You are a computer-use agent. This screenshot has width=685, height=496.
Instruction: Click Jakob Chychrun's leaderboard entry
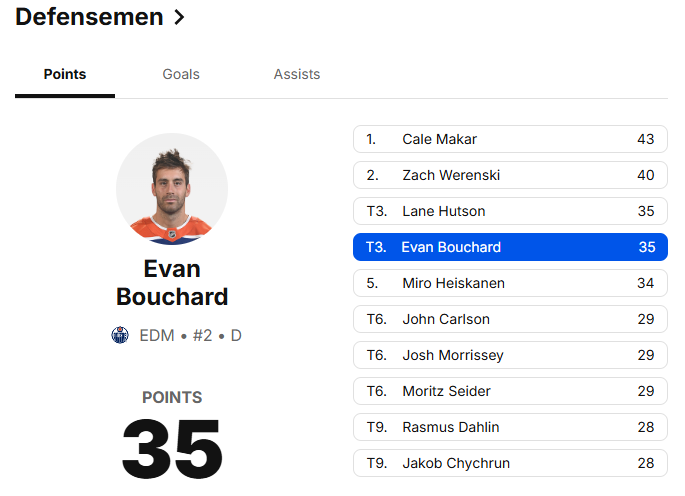510,463
